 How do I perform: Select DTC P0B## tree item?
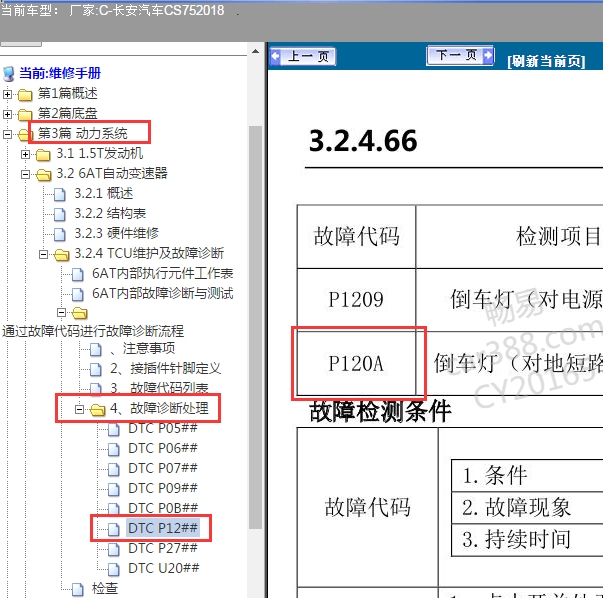pyautogui.click(x=163, y=508)
